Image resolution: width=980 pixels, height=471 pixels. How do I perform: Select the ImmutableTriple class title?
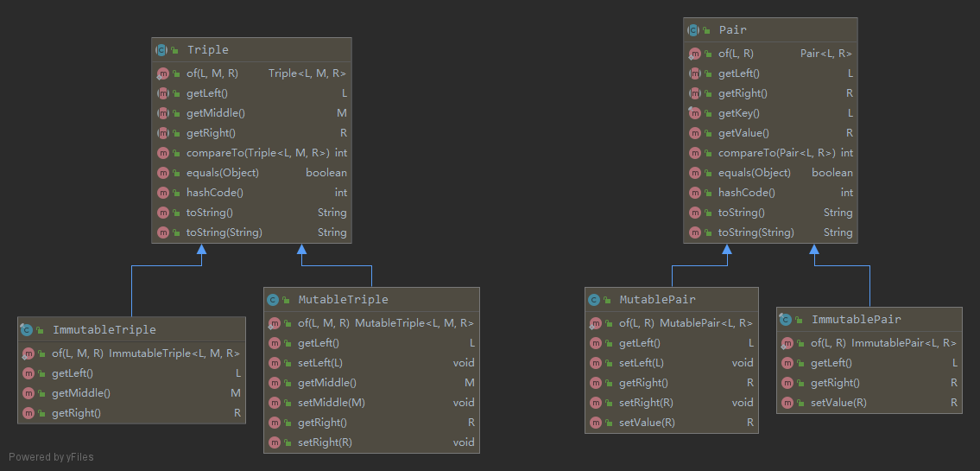point(104,329)
